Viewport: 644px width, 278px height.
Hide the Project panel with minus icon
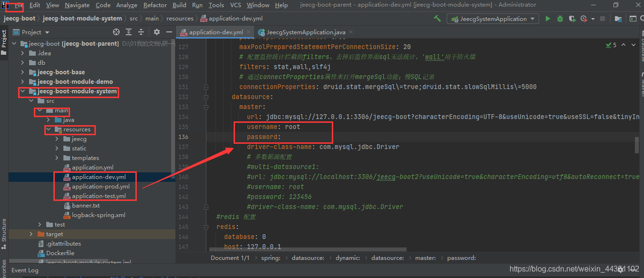[169, 32]
